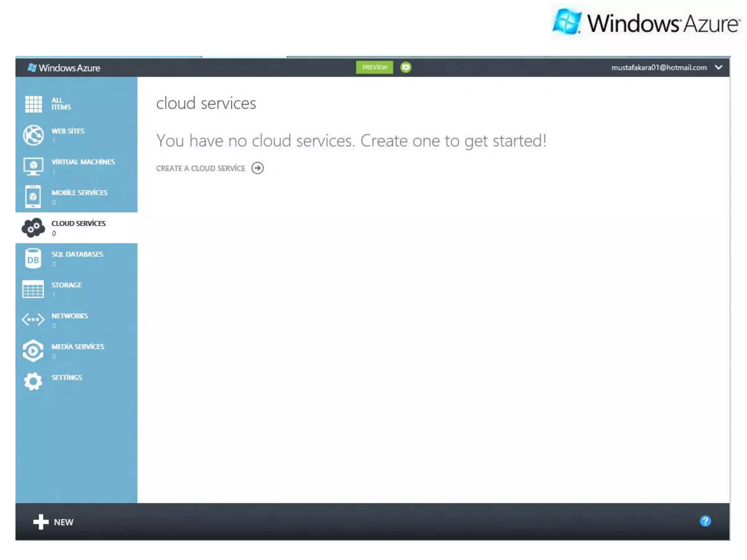Open the Settings gear icon
Viewport: 747px width, 560px height.
point(33,381)
